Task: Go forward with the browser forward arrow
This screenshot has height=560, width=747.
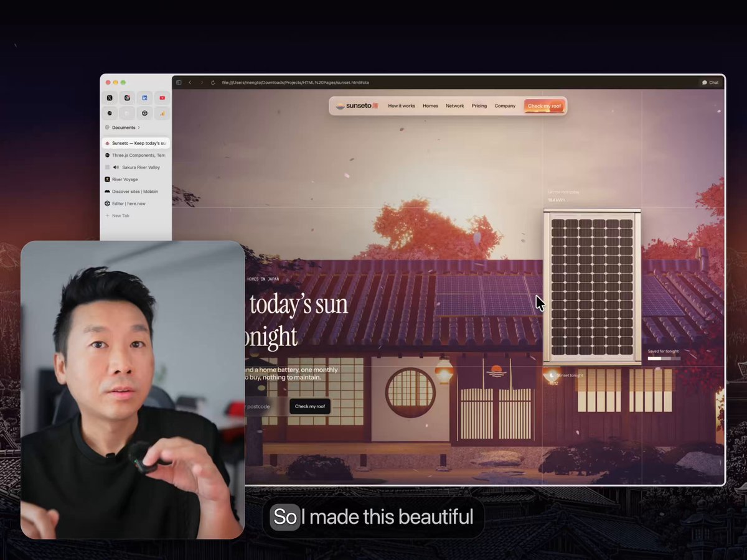Action: pyautogui.click(x=202, y=82)
